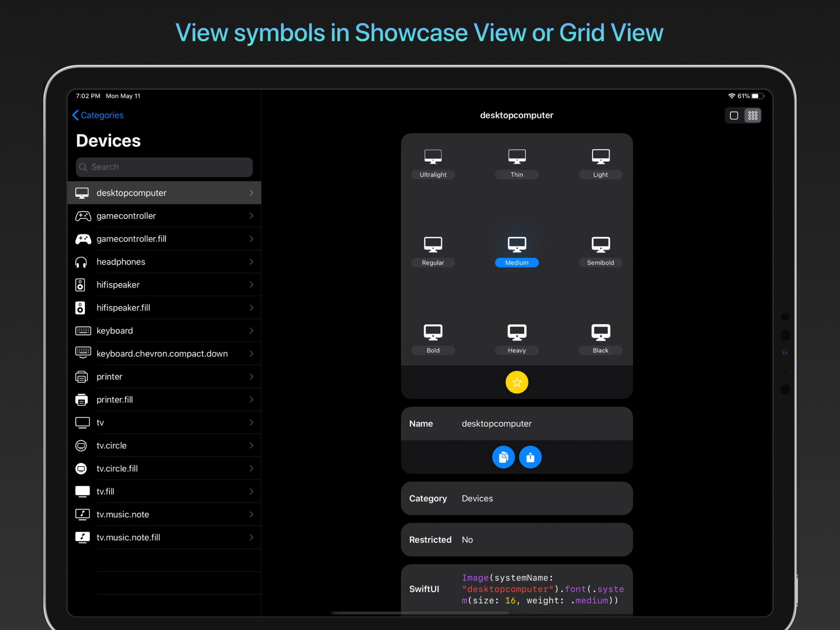Add desktopcomputer to favorites with star button
Image resolution: width=840 pixels, height=630 pixels.
pyautogui.click(x=517, y=382)
